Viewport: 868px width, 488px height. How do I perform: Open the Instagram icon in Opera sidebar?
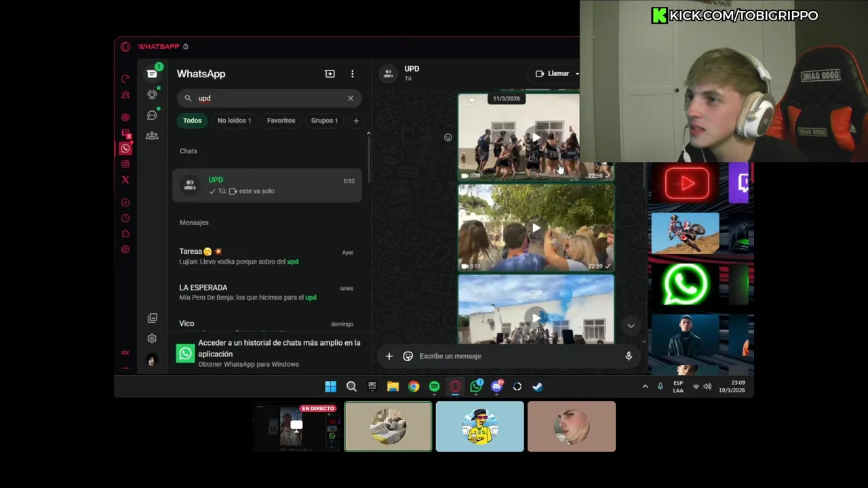125,164
